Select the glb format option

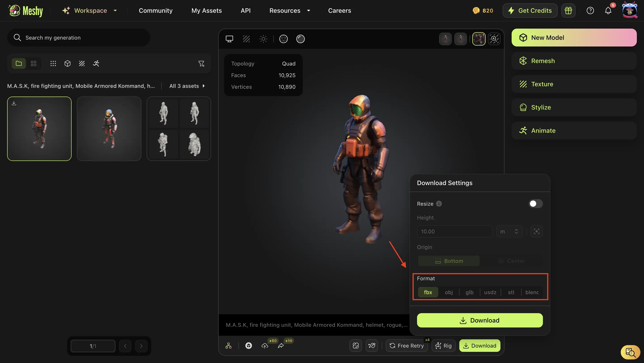point(469,292)
